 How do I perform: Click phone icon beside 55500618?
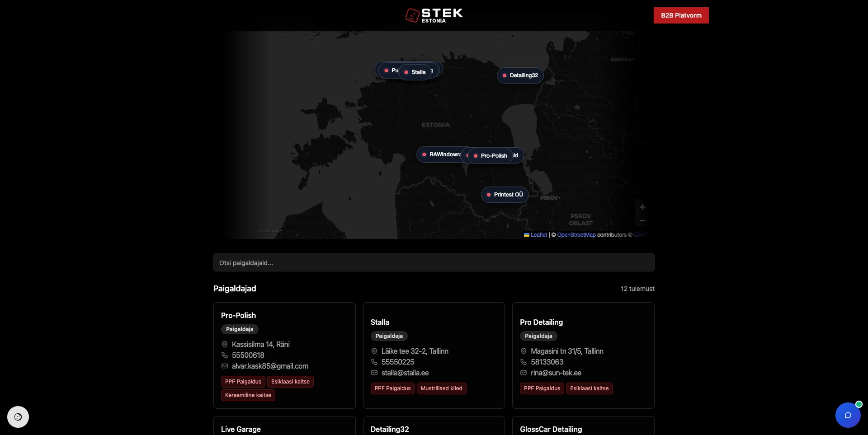point(225,355)
